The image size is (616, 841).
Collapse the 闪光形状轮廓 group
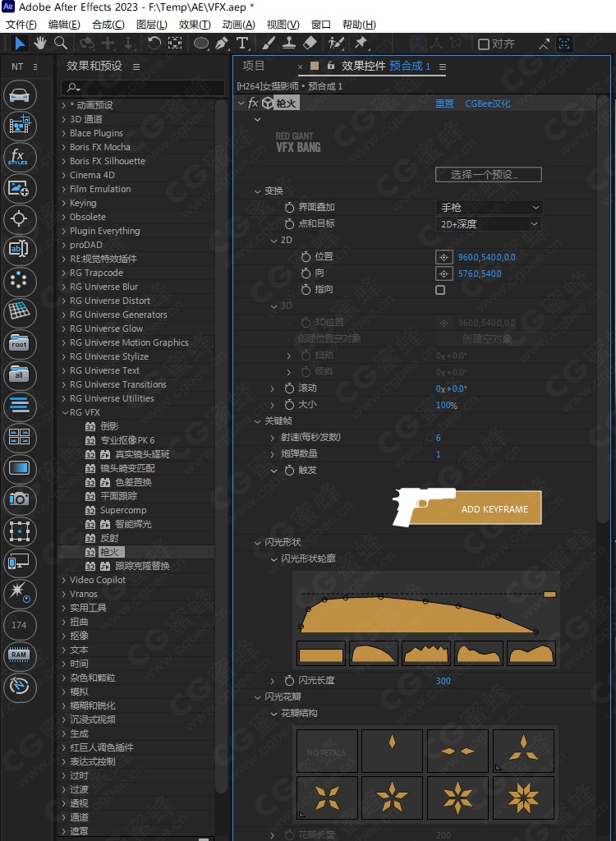click(x=274, y=558)
